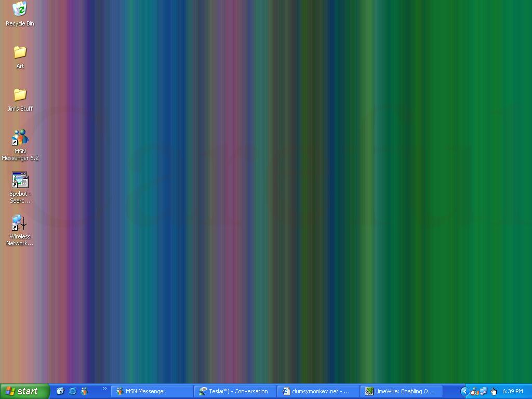Select the Jim's Stuff folder
This screenshot has width=532, height=399.
click(20, 95)
